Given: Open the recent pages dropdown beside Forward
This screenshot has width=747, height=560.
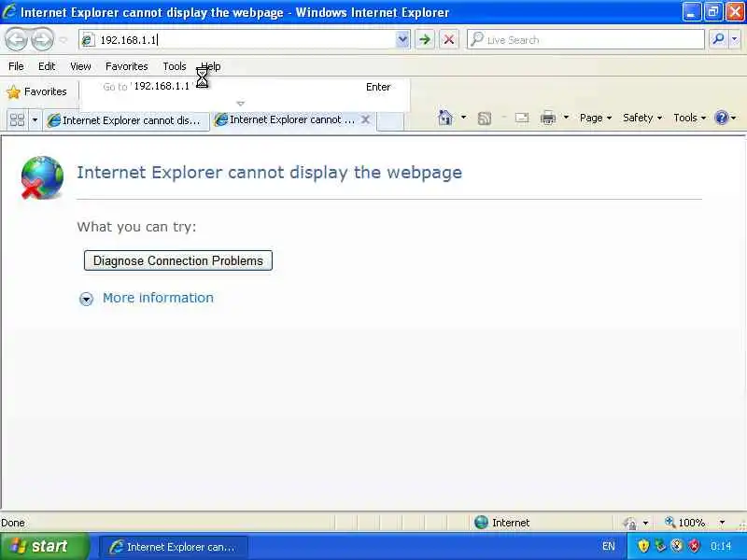Looking at the screenshot, I should (x=63, y=40).
